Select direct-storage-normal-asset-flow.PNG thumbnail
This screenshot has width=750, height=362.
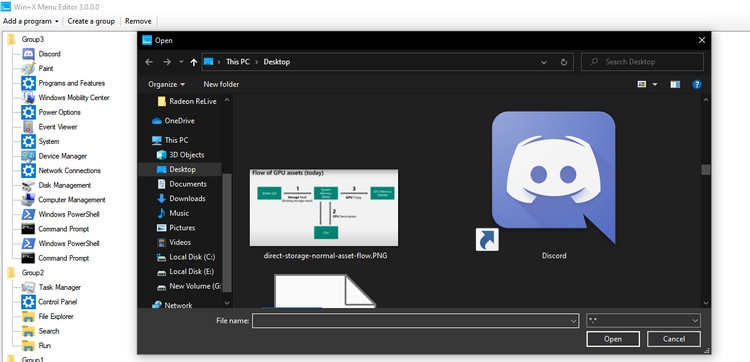(324, 207)
